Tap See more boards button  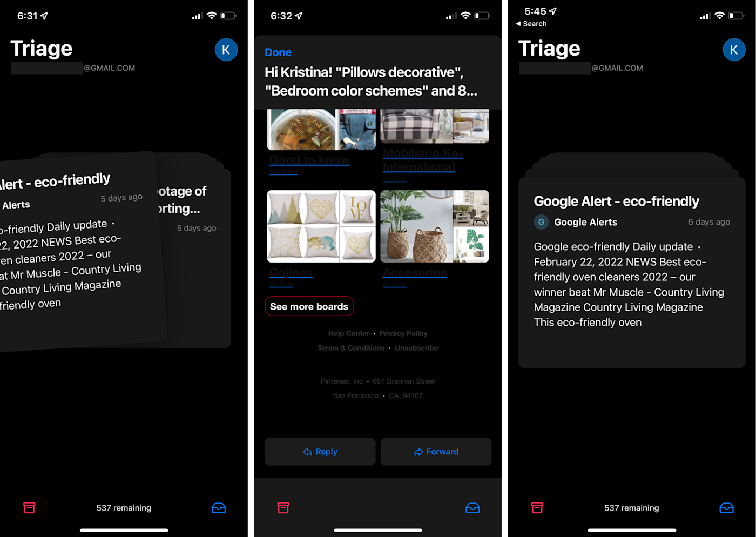pyautogui.click(x=309, y=306)
